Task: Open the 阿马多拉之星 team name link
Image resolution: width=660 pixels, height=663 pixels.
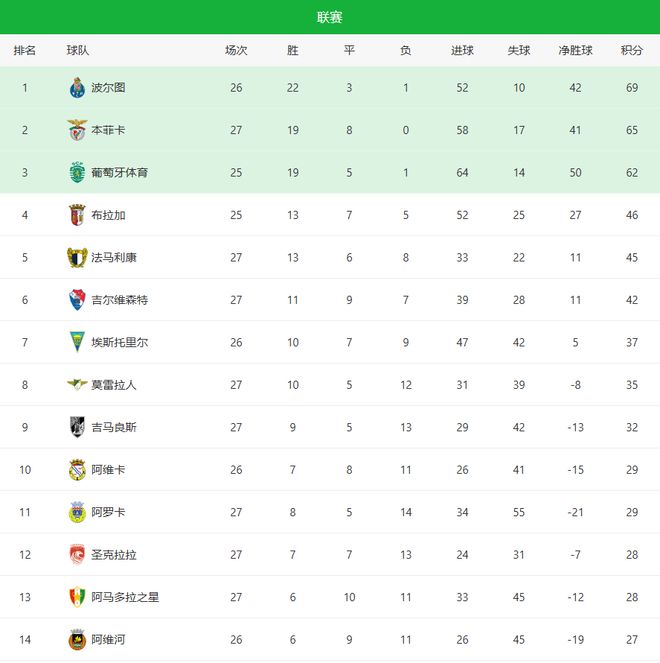Action: coord(125,597)
